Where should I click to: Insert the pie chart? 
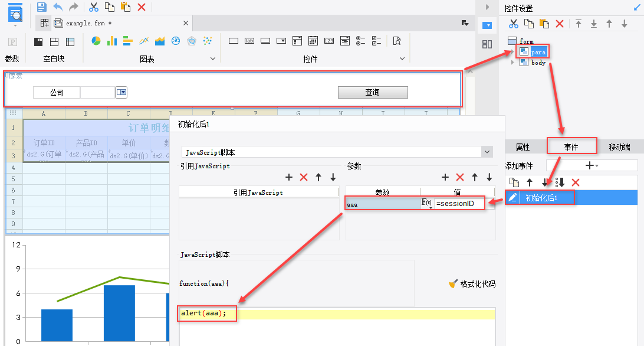click(x=96, y=41)
